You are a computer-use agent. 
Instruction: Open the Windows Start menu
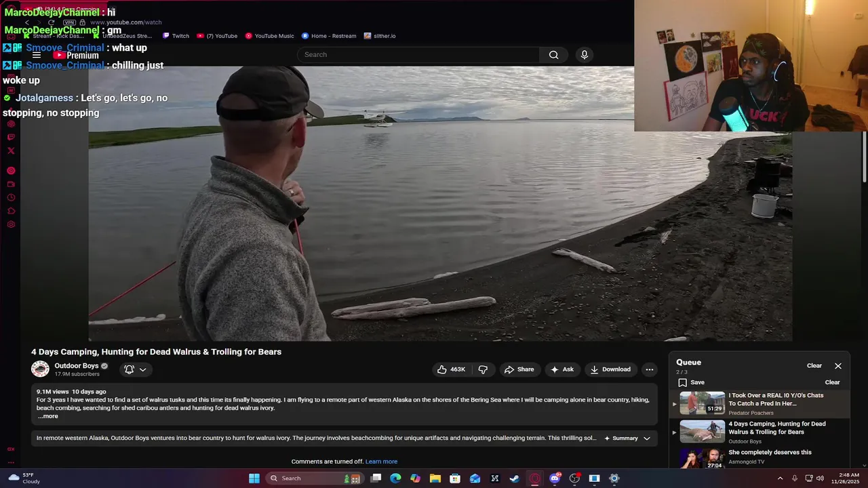pyautogui.click(x=254, y=479)
